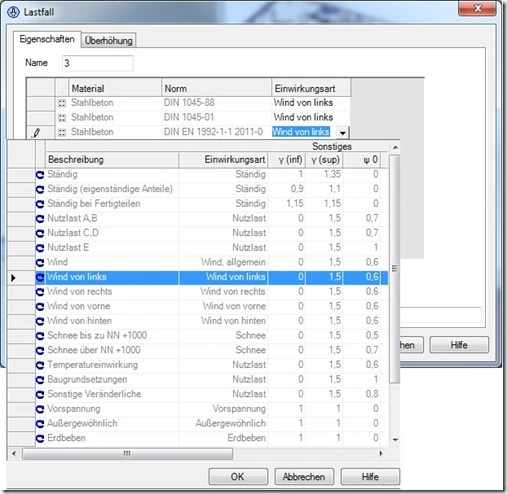Click the Name input field

98,63
